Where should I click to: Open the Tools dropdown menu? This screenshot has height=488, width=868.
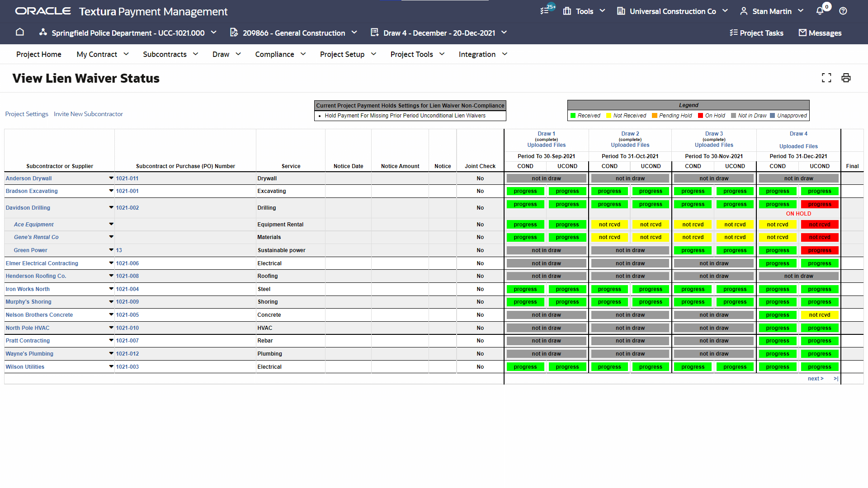click(584, 11)
